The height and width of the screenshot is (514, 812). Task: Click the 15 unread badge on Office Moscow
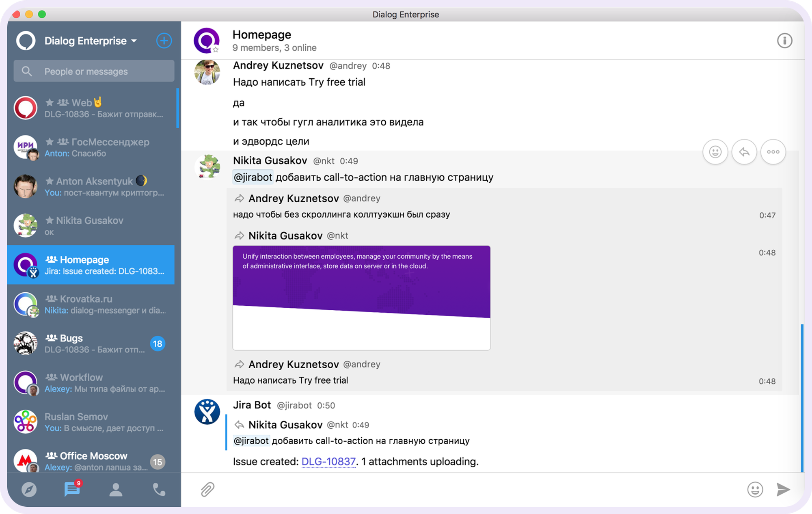158,462
